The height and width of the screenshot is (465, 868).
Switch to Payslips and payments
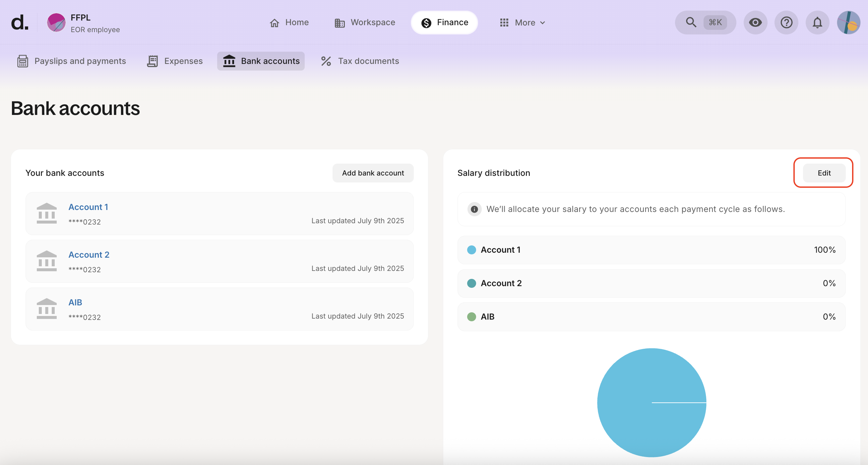pyautogui.click(x=71, y=61)
